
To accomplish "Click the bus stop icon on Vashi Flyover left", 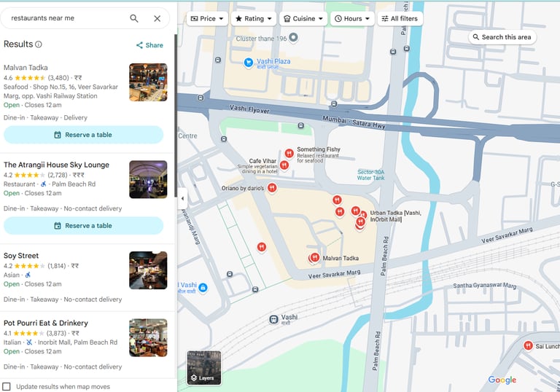I will [201, 98].
